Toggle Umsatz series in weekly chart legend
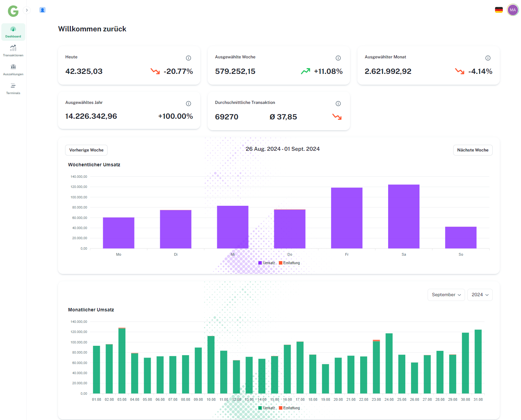 266,263
